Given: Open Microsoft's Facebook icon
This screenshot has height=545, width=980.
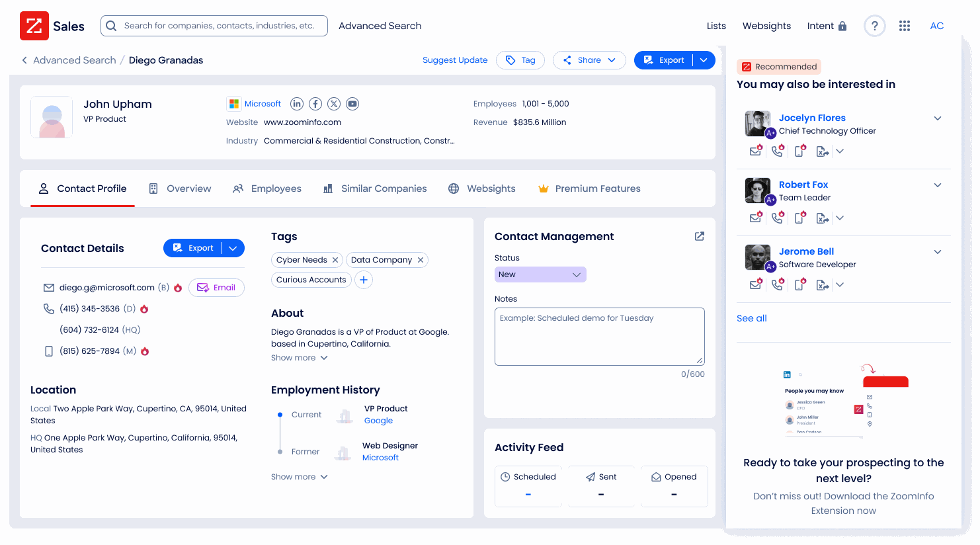Looking at the screenshot, I should pyautogui.click(x=315, y=104).
